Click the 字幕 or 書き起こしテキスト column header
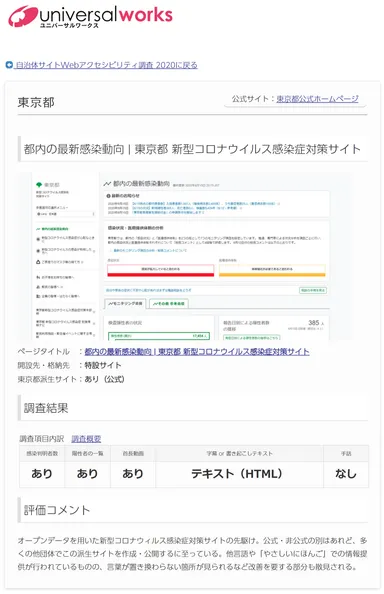Screen dimensions: 384x594 tap(239, 453)
